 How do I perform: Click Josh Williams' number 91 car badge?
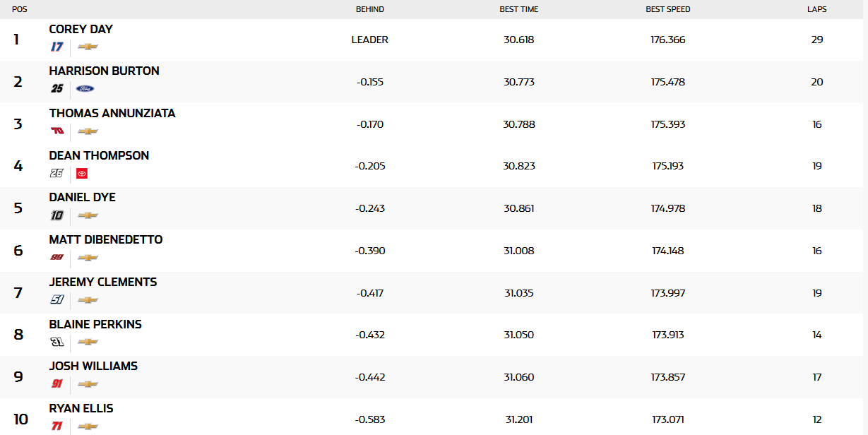pyautogui.click(x=57, y=384)
